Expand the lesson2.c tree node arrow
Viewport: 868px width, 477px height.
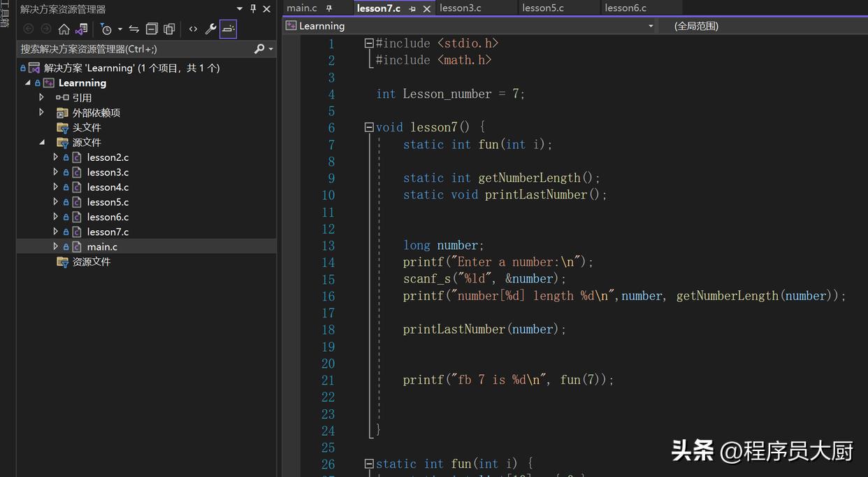pos(56,157)
